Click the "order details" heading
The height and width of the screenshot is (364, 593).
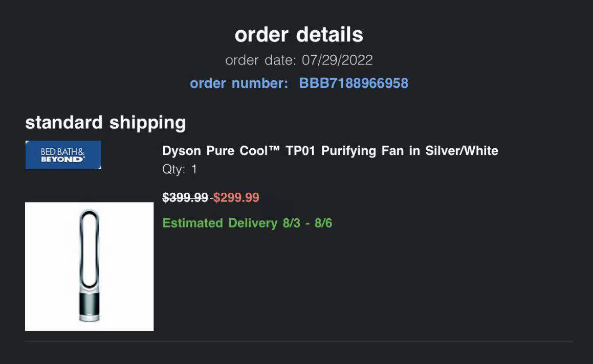[299, 35]
